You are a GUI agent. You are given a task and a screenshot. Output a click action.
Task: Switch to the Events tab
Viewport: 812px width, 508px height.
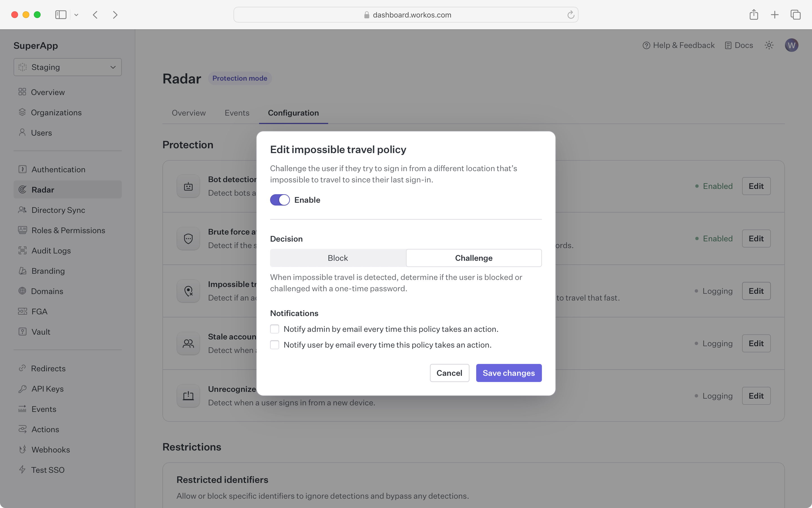point(237,113)
